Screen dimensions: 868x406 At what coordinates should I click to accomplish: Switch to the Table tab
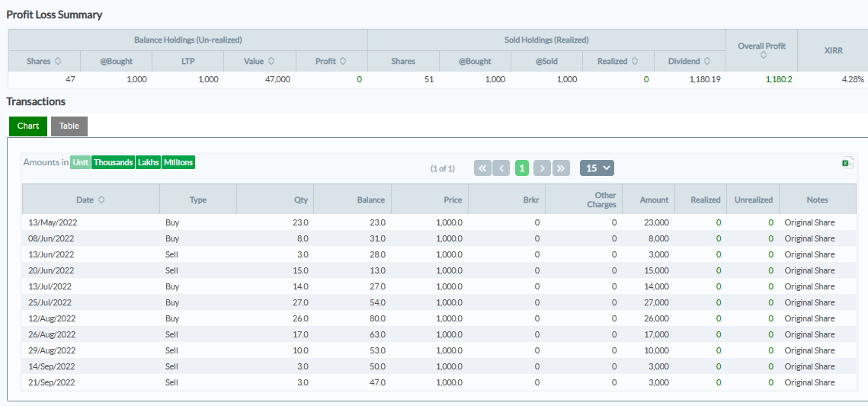click(x=69, y=126)
